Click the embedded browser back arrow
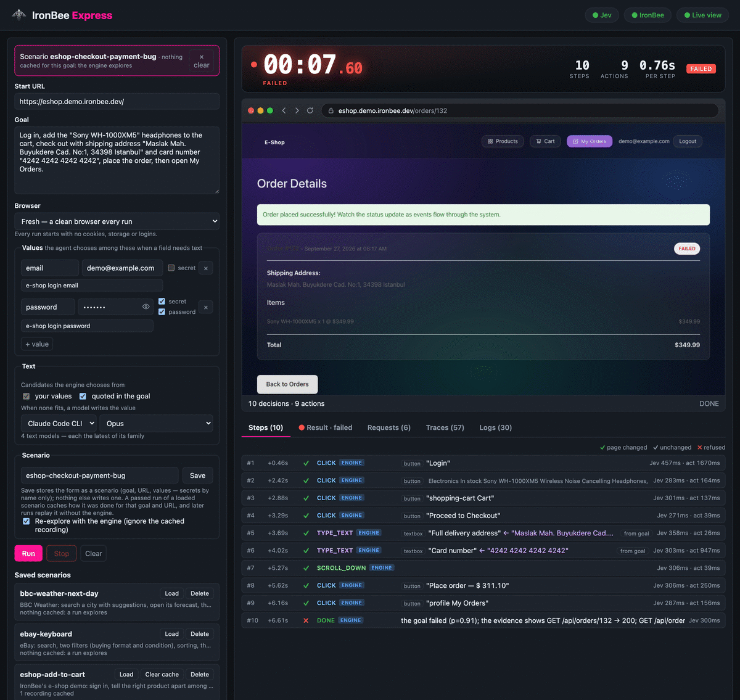The height and width of the screenshot is (700, 740). coord(284,110)
